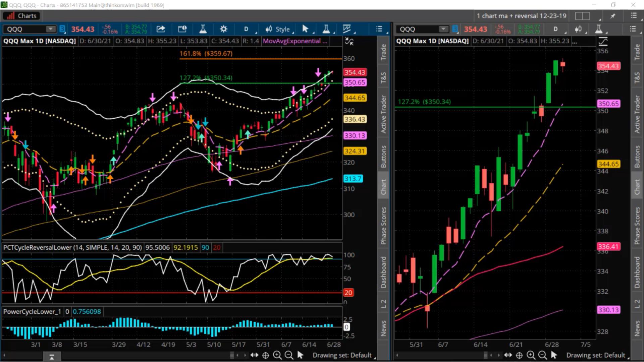This screenshot has height=362, width=644.
Task: Open the share chart icon in left toolbar
Action: point(161,29)
